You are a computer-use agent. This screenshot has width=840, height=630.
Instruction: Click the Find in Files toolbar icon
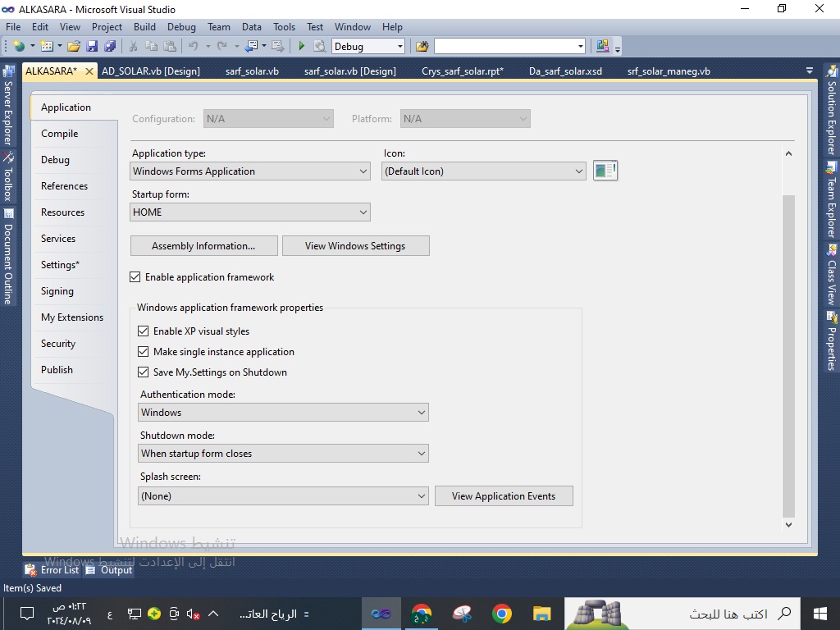[422, 47]
